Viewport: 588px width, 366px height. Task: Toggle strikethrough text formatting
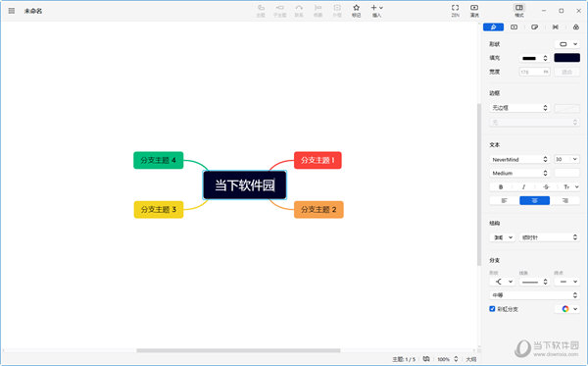(546, 187)
